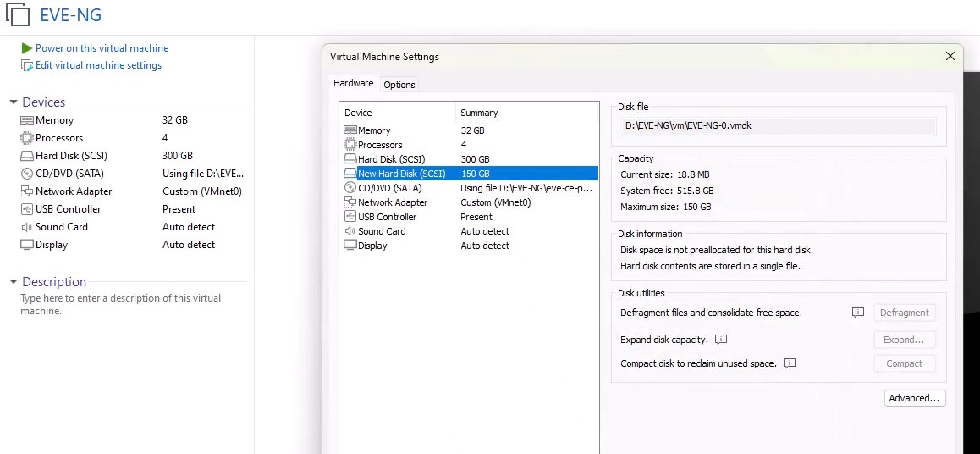The height and width of the screenshot is (454, 980).
Task: Select Sound Card row in settings list
Action: pos(469,231)
